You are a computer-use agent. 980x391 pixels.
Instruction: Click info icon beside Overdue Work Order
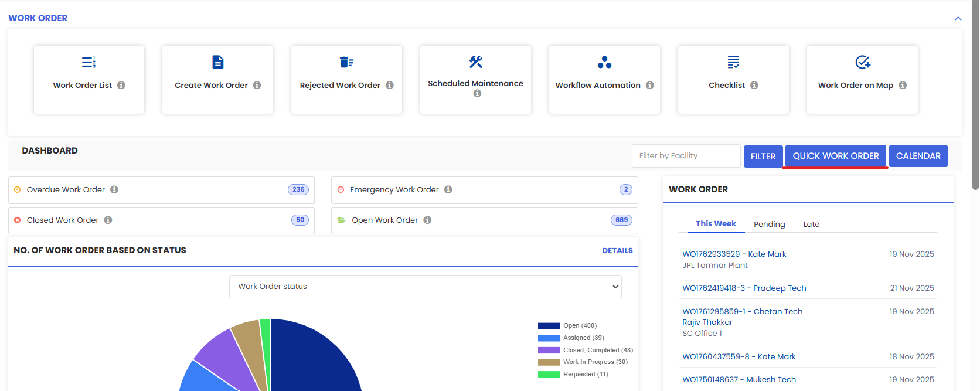click(x=114, y=189)
